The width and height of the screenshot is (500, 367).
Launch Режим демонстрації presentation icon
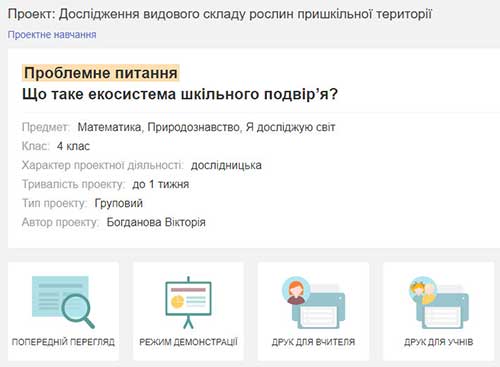click(188, 302)
